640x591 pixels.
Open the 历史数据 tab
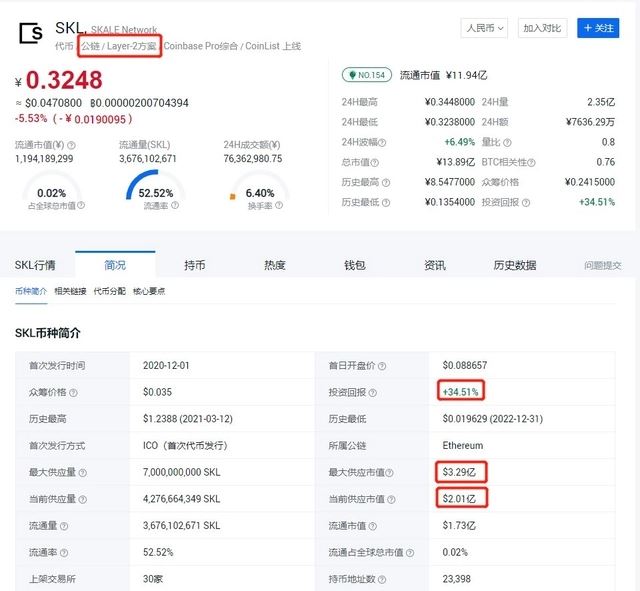click(x=515, y=265)
